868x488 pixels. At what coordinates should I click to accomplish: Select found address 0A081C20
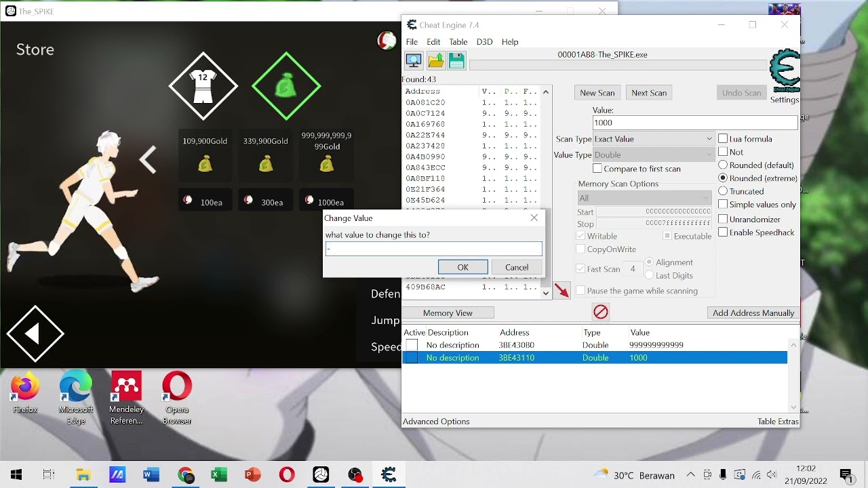tap(425, 102)
